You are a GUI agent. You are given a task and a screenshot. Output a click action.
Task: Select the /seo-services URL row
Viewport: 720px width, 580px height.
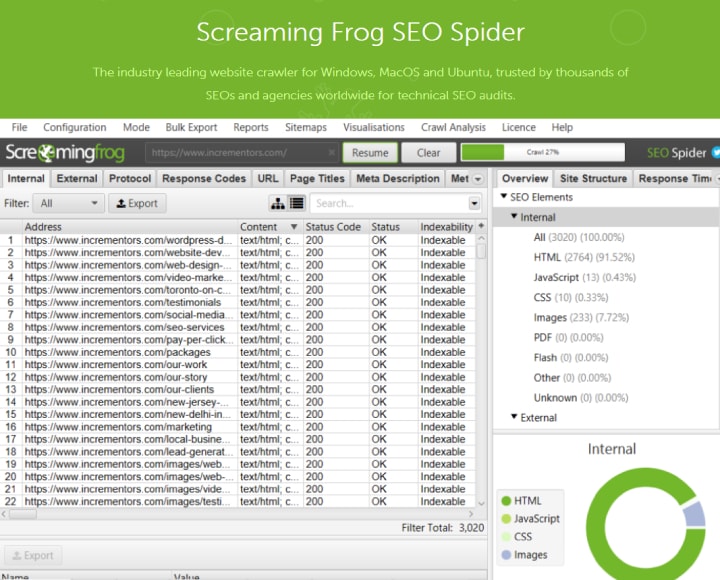[x=238, y=327]
